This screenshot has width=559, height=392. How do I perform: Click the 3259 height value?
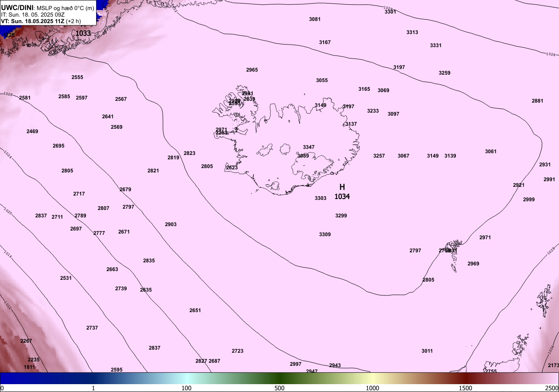point(445,73)
